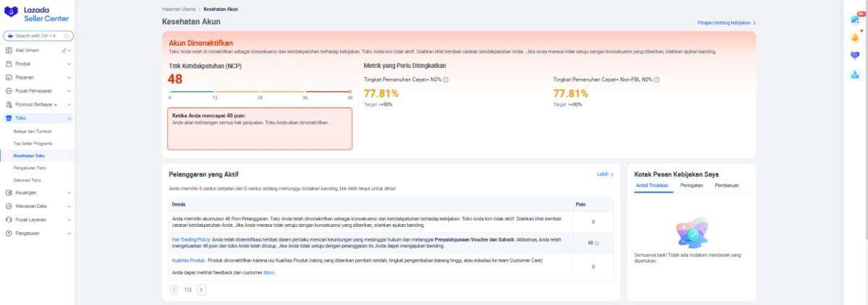Go to next page of violations table

coord(201,290)
